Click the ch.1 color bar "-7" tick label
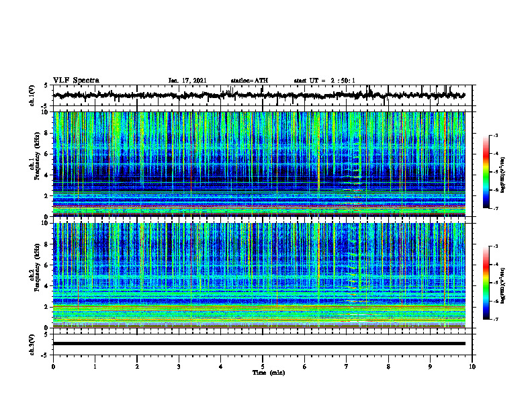532x411 pixels. coord(495,208)
